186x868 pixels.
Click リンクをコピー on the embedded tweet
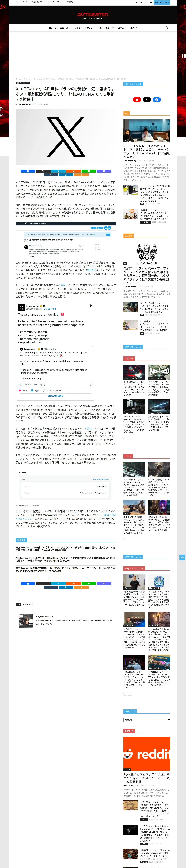click(x=54, y=391)
